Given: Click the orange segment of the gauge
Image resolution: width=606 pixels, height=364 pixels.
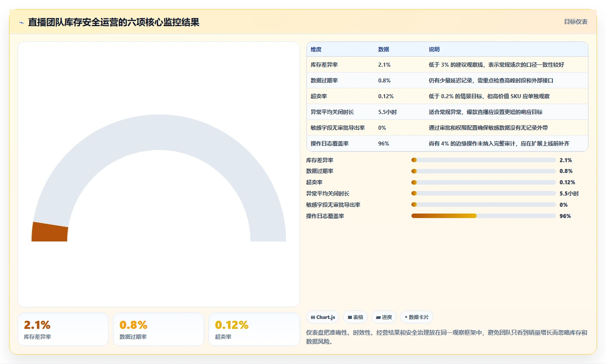Looking at the screenshot, I should (x=50, y=232).
